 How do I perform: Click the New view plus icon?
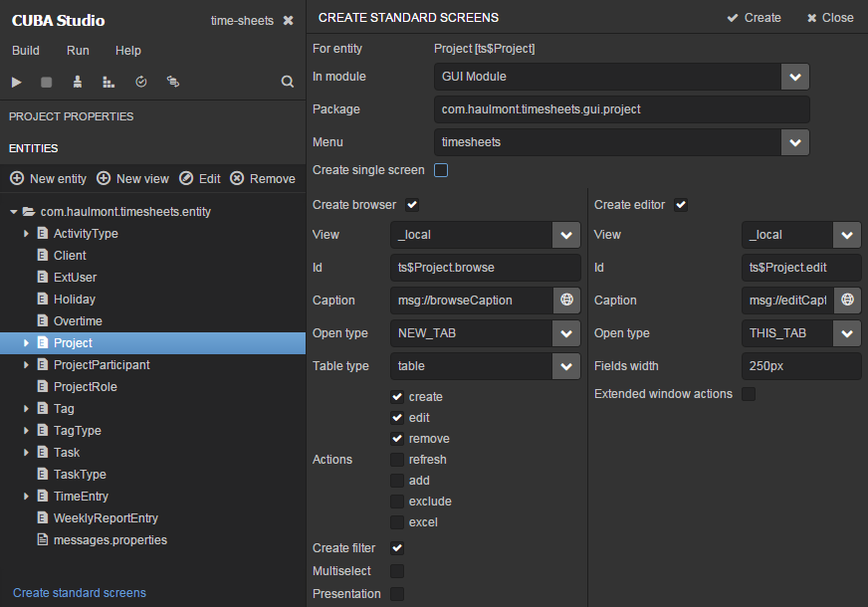click(x=104, y=178)
